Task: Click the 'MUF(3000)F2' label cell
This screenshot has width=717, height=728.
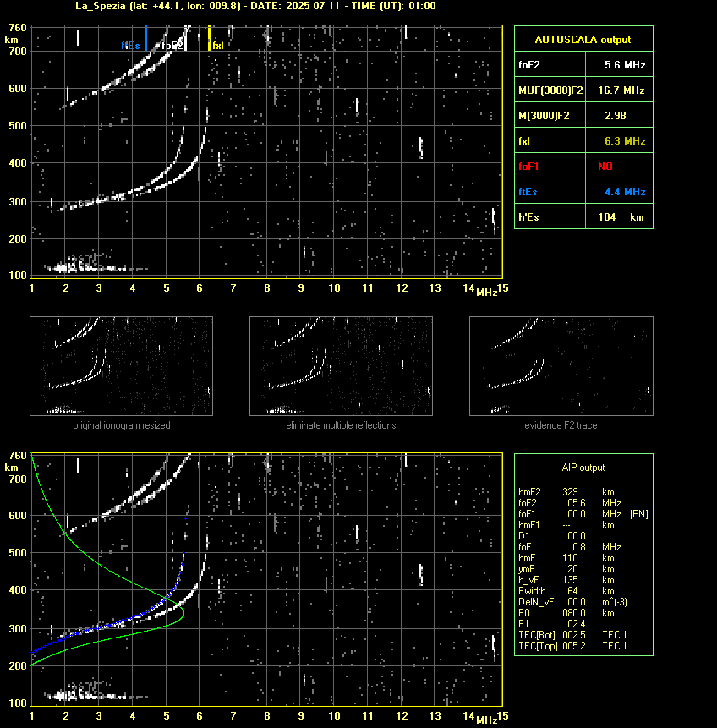Action: coord(550,90)
